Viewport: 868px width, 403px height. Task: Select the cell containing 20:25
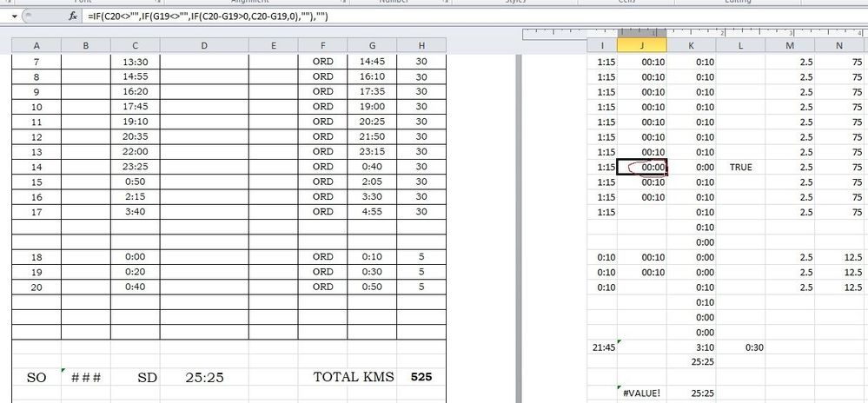tap(372, 122)
